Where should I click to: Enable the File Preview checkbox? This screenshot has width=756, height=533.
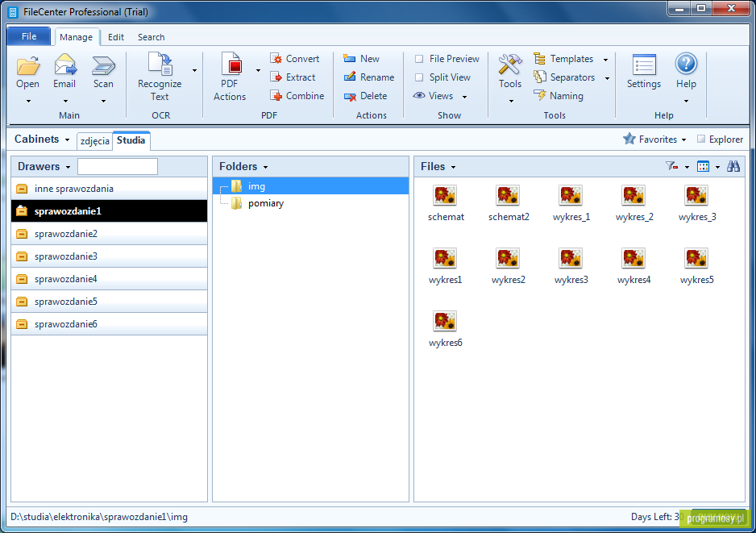pos(419,59)
